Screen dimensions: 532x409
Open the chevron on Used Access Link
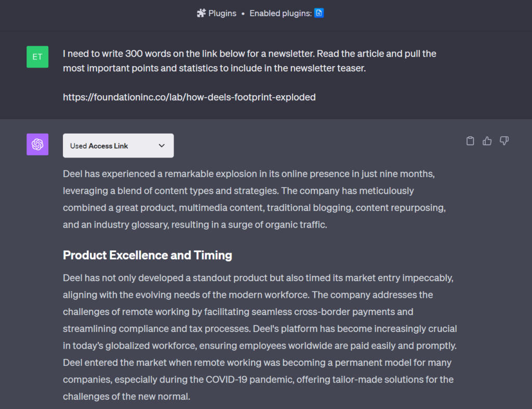[x=162, y=146]
